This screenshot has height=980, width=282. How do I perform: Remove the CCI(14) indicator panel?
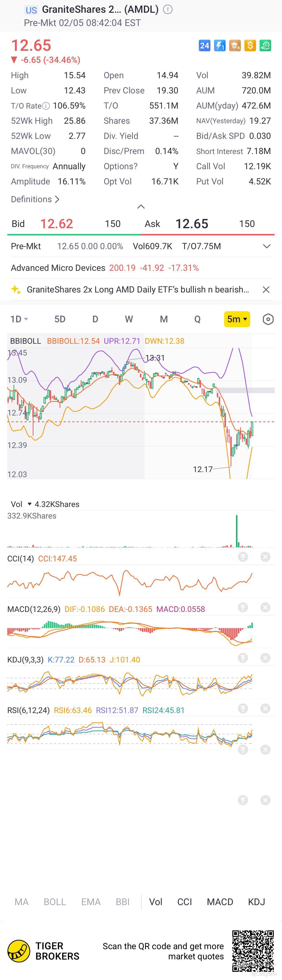pyautogui.click(x=266, y=557)
